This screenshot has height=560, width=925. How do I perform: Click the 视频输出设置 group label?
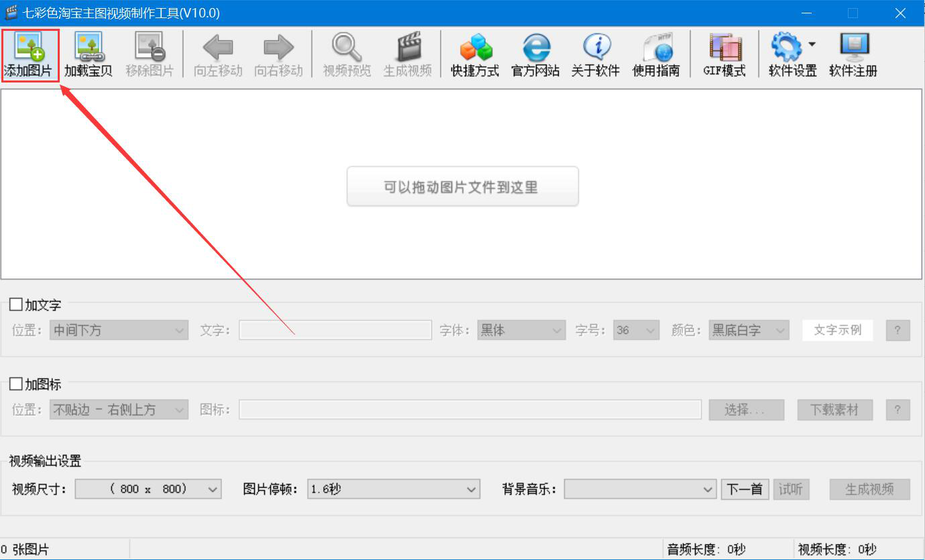point(45,461)
